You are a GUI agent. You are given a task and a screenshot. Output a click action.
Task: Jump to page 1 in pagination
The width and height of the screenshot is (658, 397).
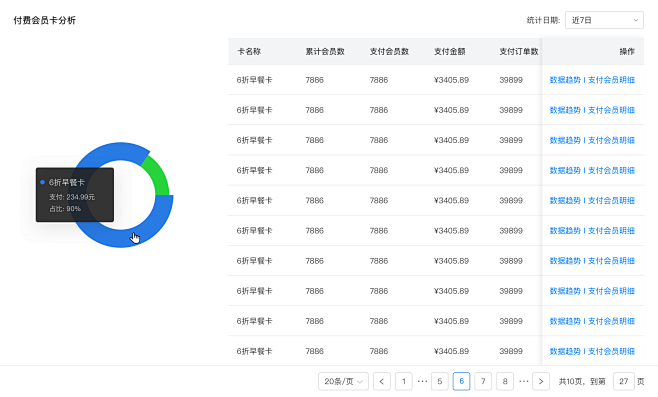[x=404, y=381]
